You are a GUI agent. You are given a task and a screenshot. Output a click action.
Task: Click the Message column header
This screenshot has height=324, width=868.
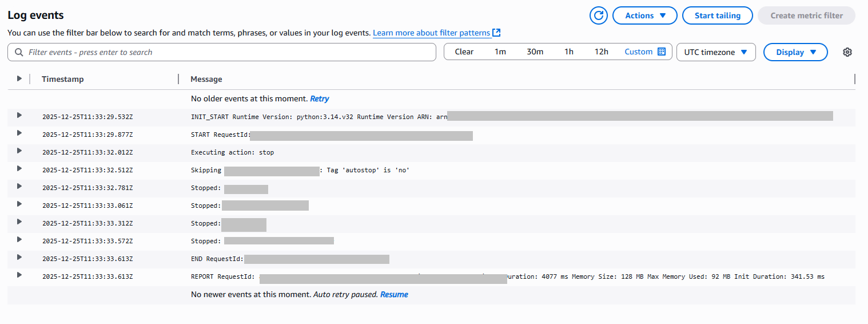(x=206, y=79)
